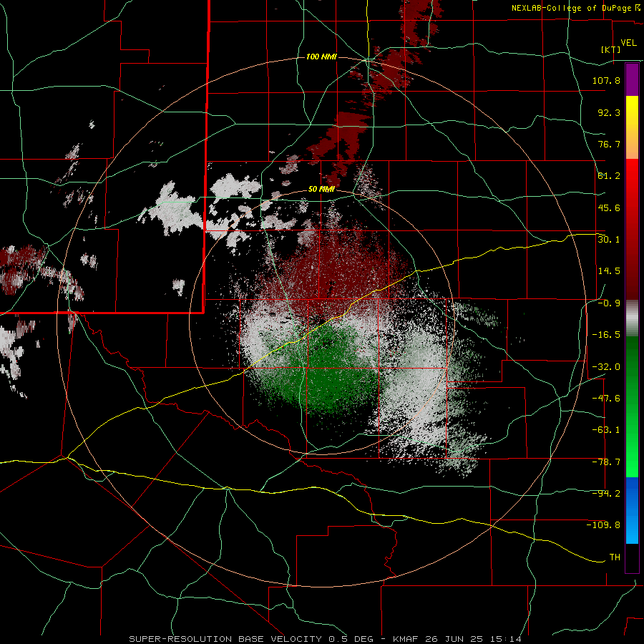
Task: Click the -32.0 velocity scale value
Action: pyautogui.click(x=606, y=367)
